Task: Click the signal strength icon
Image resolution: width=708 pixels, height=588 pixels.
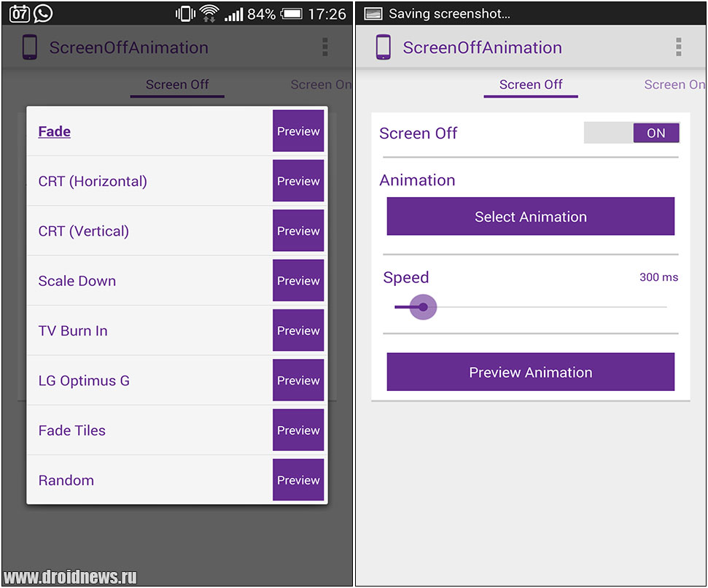Action: [x=234, y=15]
